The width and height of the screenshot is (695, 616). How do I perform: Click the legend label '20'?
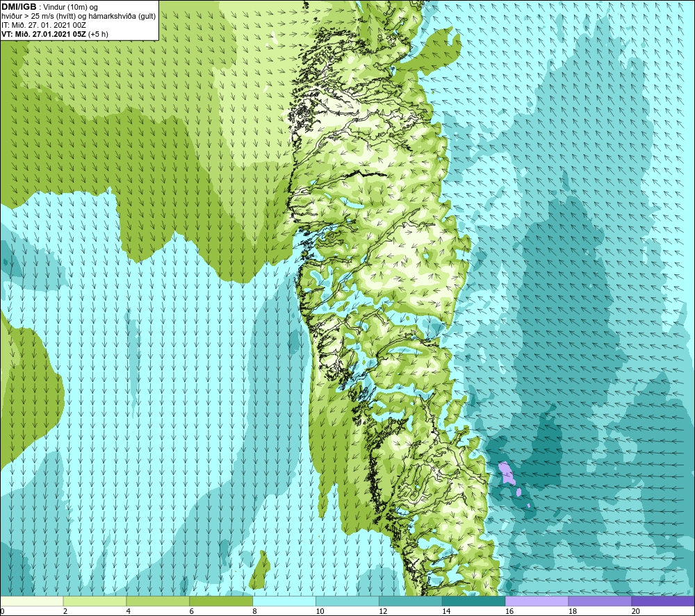coord(636,611)
